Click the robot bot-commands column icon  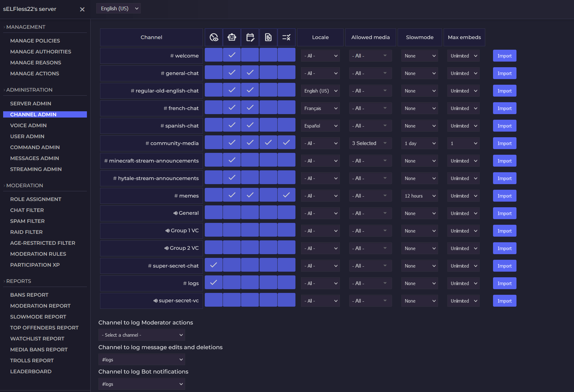(232, 38)
